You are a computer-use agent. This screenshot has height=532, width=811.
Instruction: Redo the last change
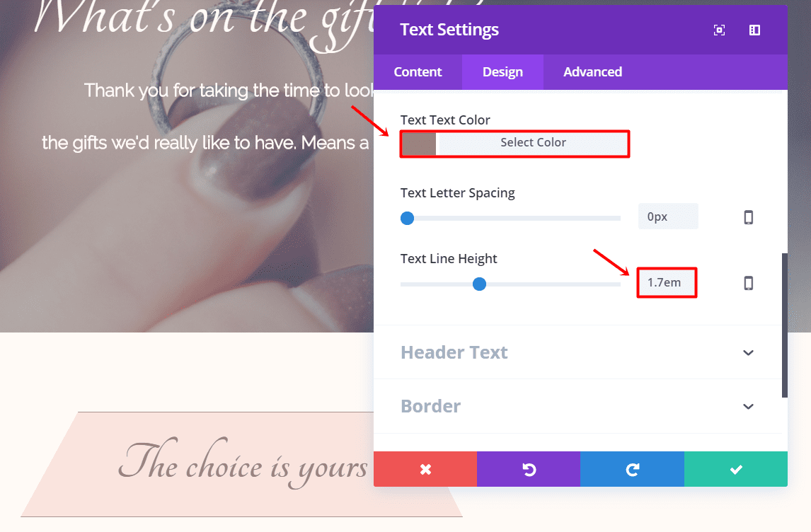pyautogui.click(x=632, y=469)
